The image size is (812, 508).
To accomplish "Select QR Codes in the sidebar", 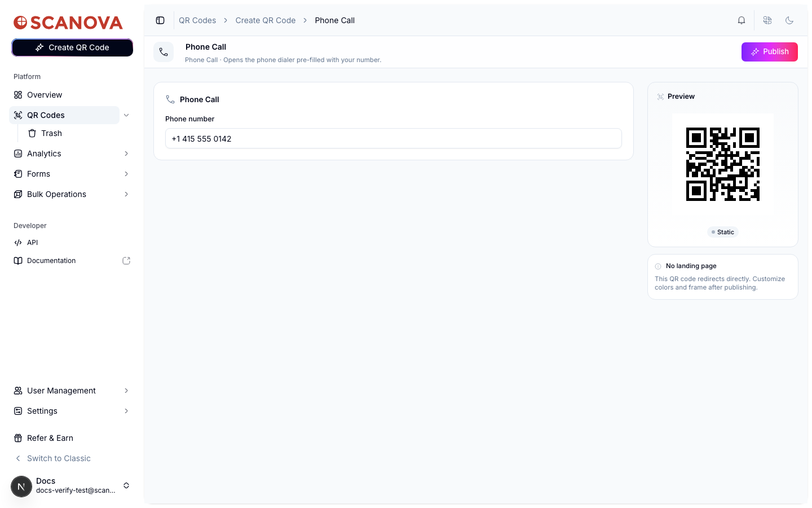I will coord(64,115).
